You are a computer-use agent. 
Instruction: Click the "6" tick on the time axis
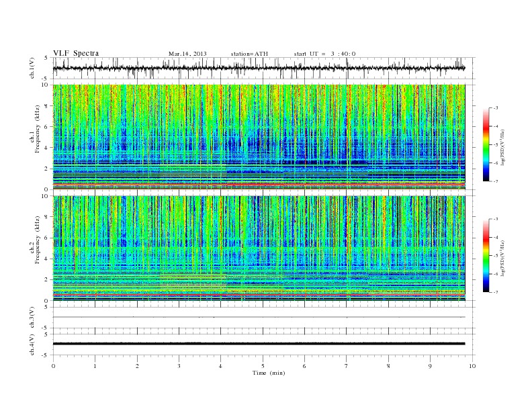coord(304,366)
